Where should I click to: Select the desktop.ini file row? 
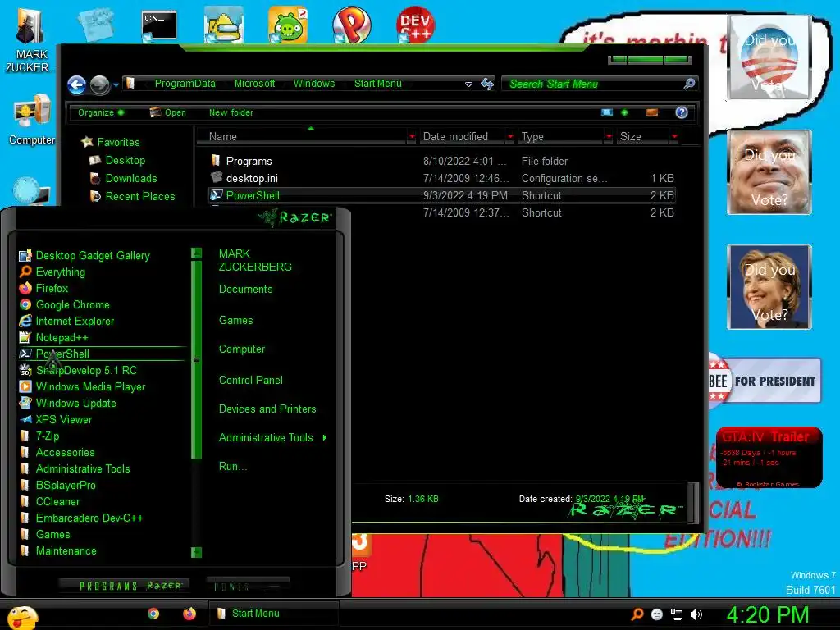[x=442, y=178]
